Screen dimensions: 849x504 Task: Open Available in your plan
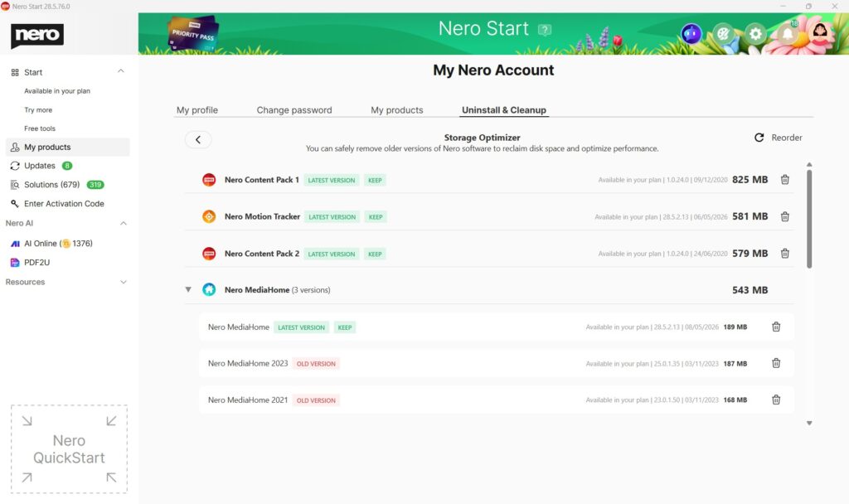click(x=57, y=91)
